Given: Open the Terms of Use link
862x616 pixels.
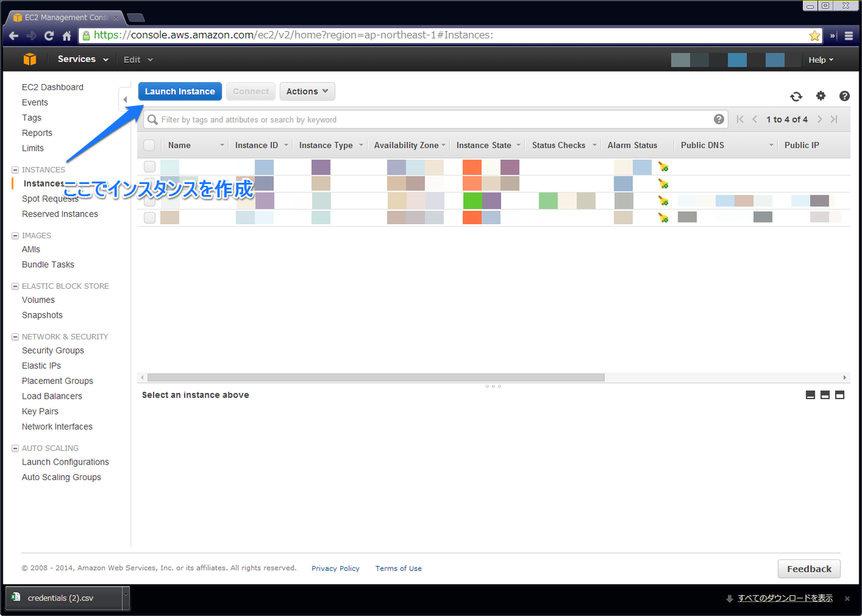Looking at the screenshot, I should 399,569.
